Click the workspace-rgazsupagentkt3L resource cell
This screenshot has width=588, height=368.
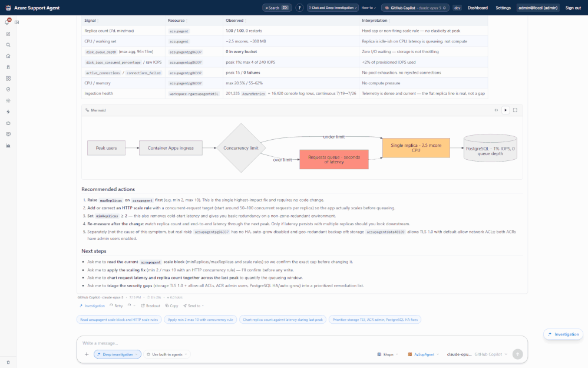tap(193, 94)
